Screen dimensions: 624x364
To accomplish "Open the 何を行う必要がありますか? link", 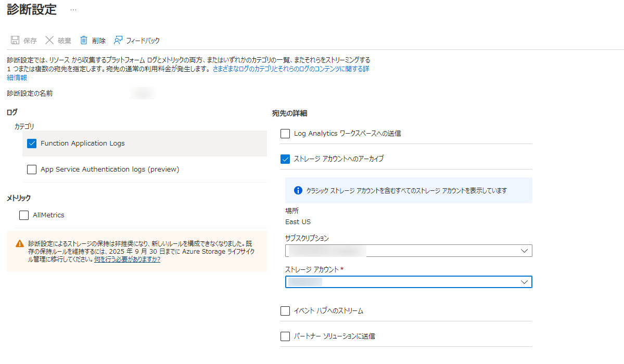I will (128, 259).
